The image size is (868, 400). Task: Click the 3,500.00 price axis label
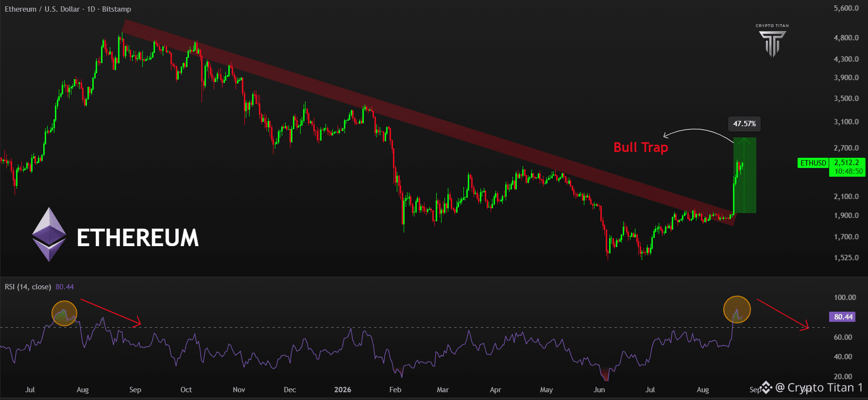(846, 99)
